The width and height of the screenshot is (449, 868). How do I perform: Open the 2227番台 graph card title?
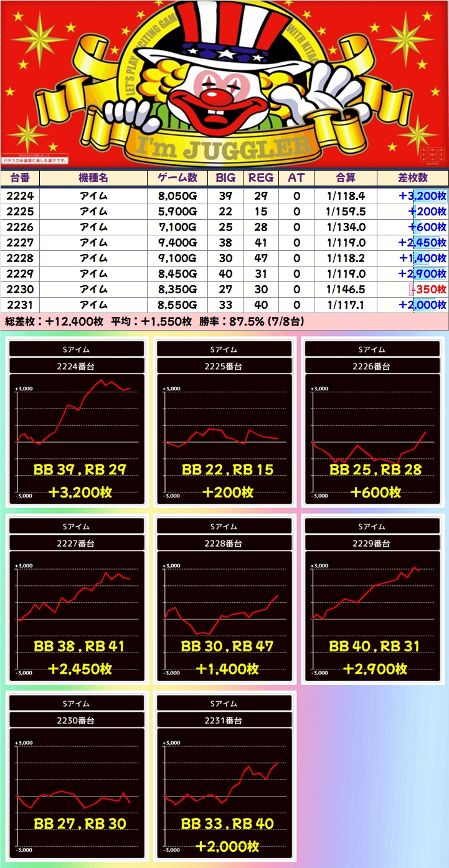pyautogui.click(x=77, y=544)
